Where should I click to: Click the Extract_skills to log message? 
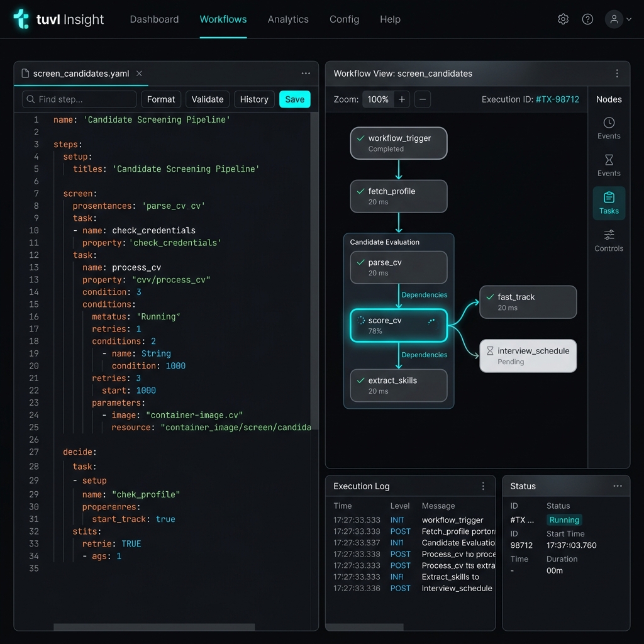(450, 577)
